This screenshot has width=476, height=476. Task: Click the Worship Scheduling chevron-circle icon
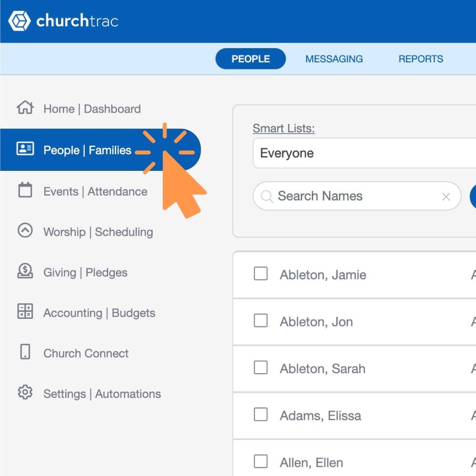pos(25,231)
